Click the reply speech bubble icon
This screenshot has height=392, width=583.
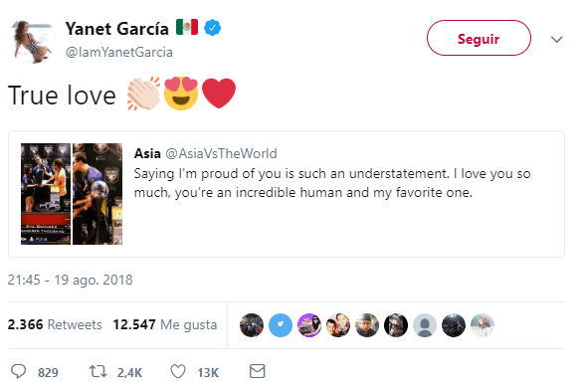pyautogui.click(x=18, y=371)
